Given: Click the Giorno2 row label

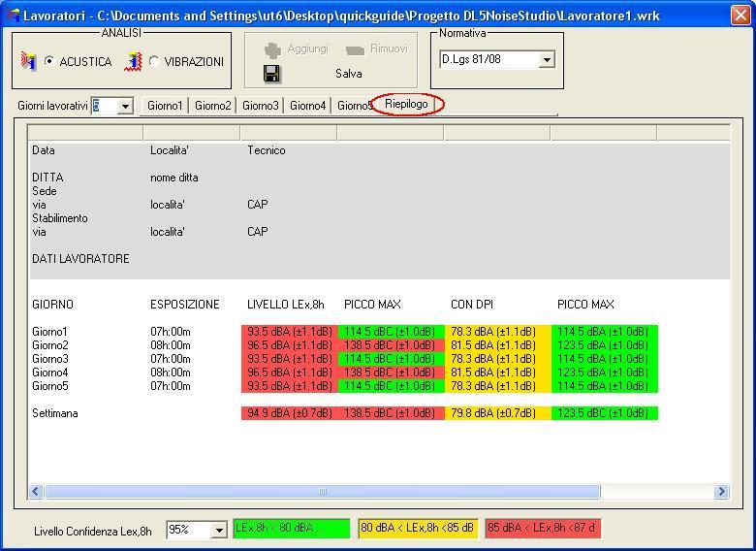Looking at the screenshot, I should (x=50, y=345).
